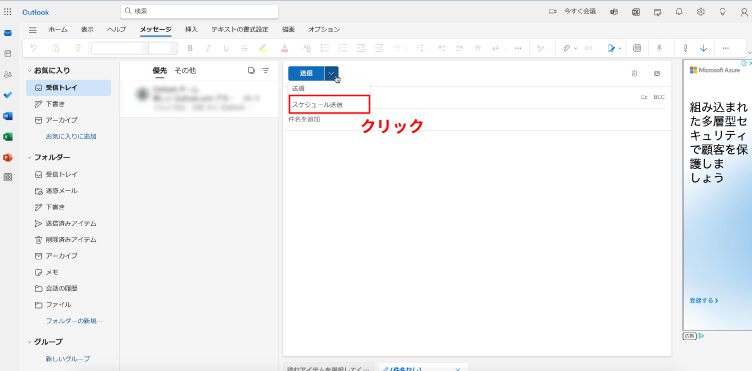Click the Format painter icon
The width and height of the screenshot is (752, 371).
[78, 48]
